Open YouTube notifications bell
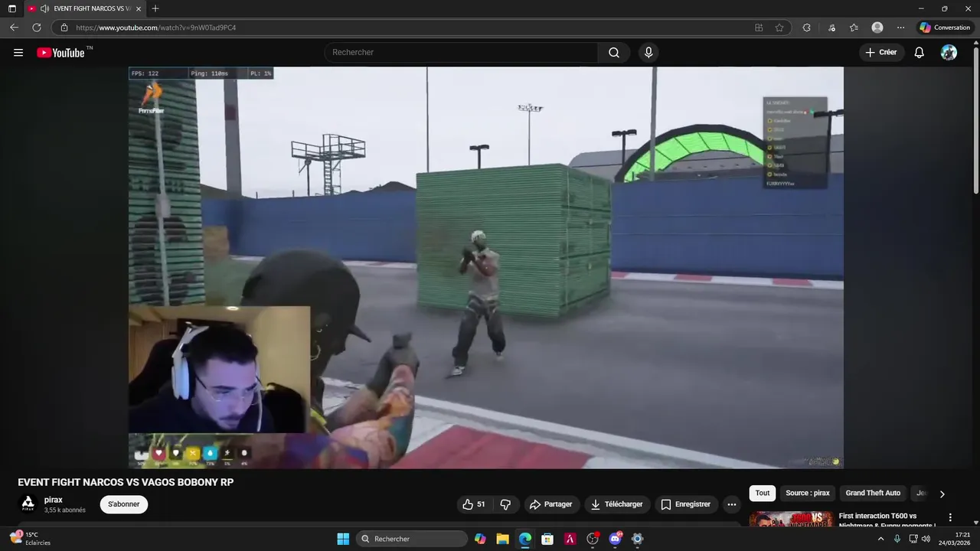Image resolution: width=980 pixels, height=551 pixels. [920, 53]
